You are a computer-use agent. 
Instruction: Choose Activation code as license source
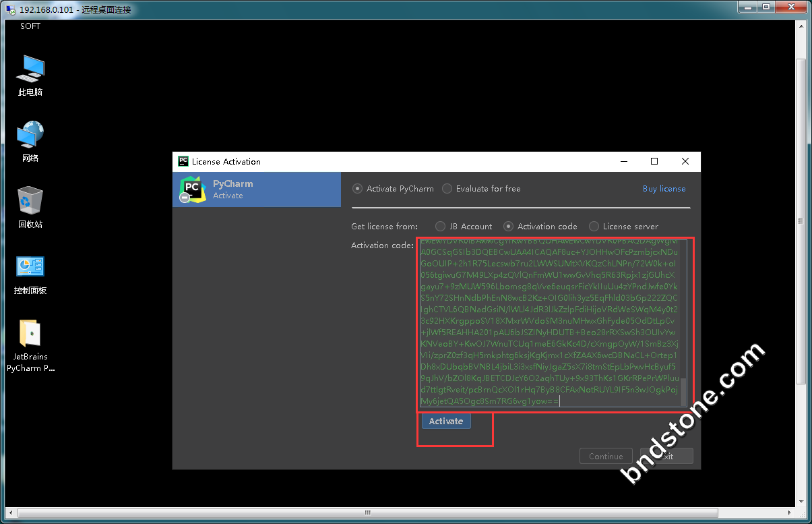coord(509,227)
